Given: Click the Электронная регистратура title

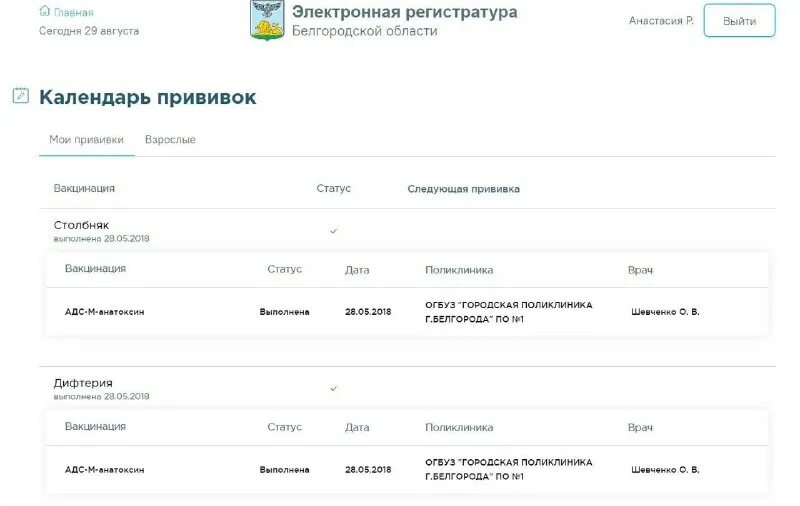Looking at the screenshot, I should pos(405,12).
